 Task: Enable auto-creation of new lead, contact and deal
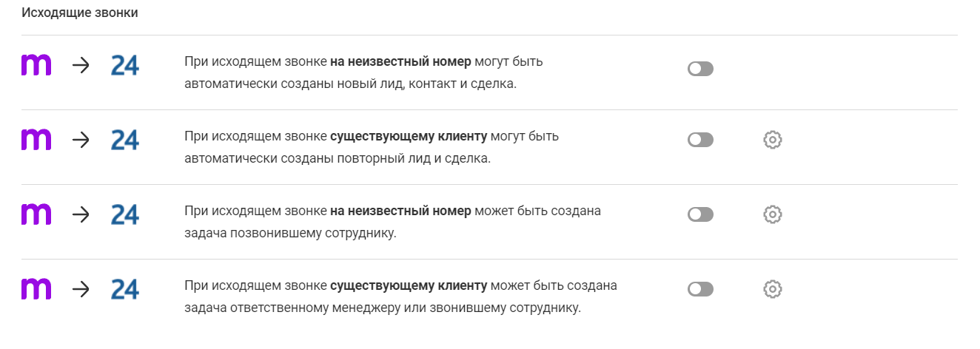699,69
